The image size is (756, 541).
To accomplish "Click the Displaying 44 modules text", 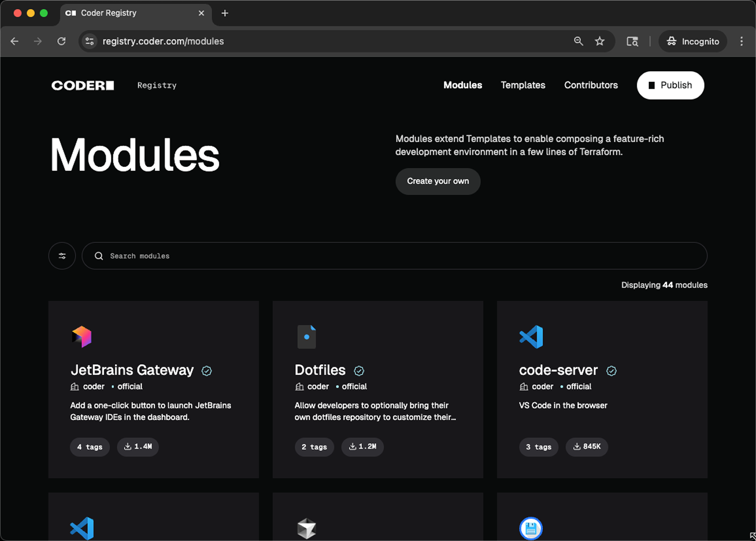I will point(664,285).
